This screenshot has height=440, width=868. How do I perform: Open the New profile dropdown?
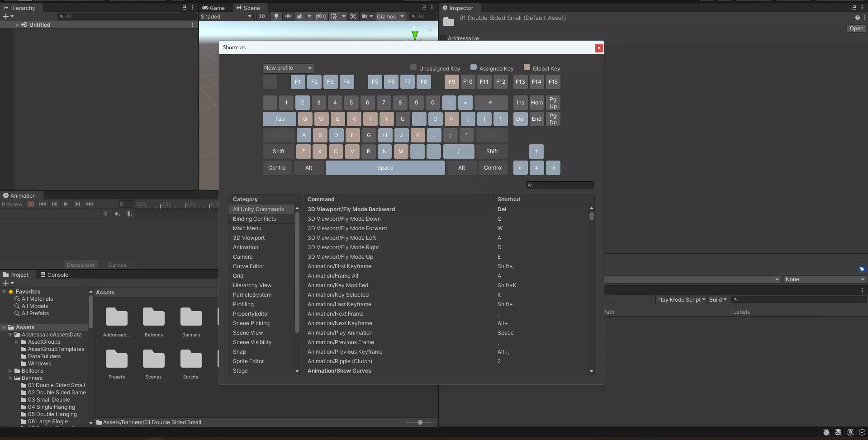[288, 68]
